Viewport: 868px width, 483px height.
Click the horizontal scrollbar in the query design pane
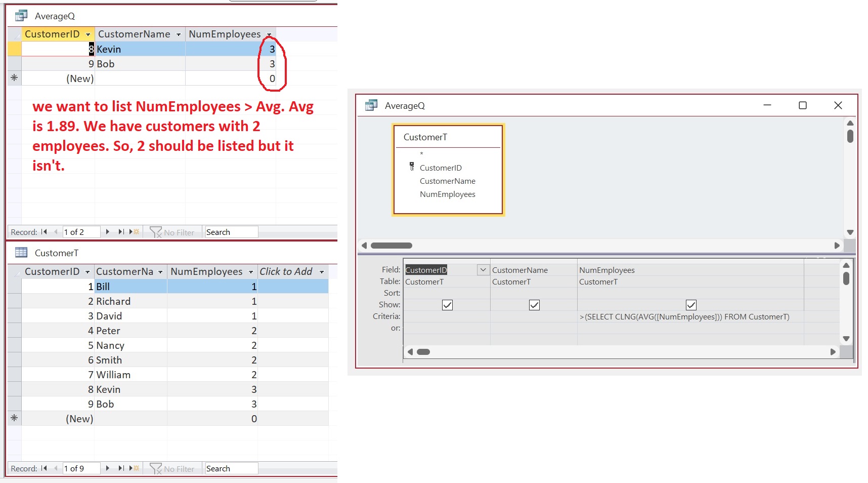(392, 245)
